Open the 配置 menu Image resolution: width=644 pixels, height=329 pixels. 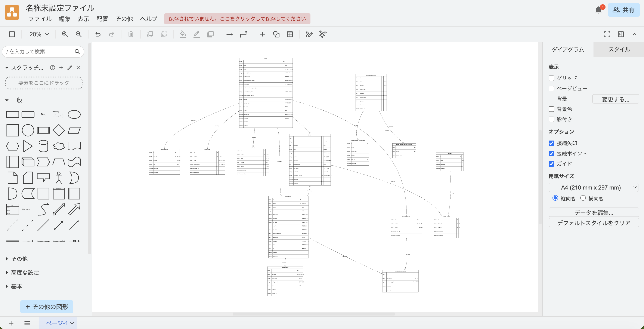coord(102,19)
